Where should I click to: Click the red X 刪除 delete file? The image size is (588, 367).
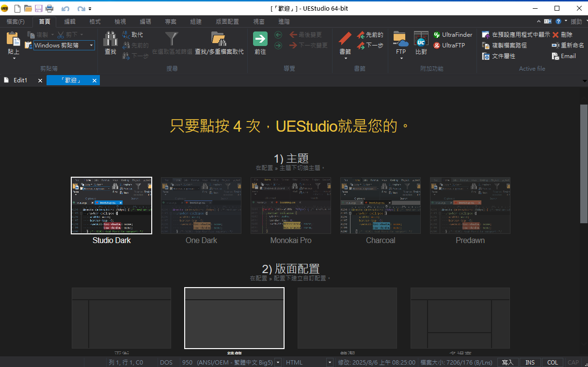[562, 35]
